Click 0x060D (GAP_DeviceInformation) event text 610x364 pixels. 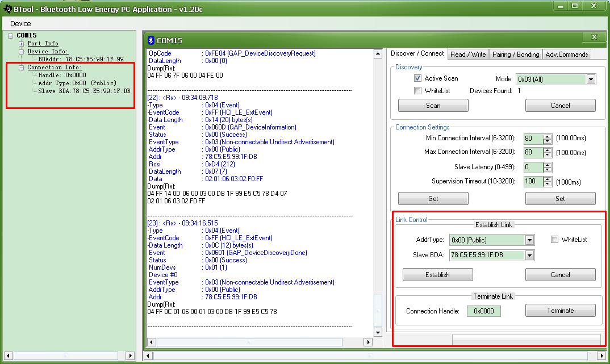250,127
